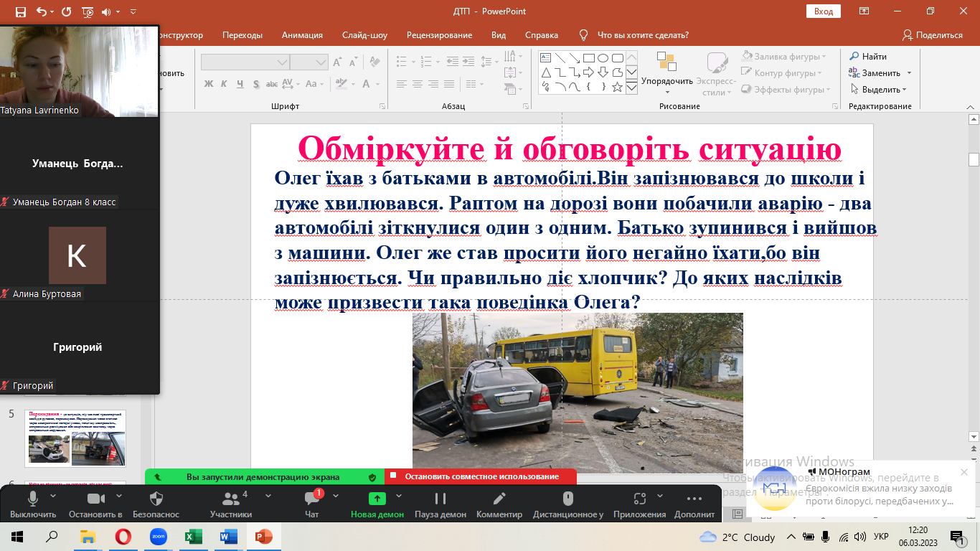Open the font size combo box
Image resolution: width=980 pixels, height=551 pixels.
pyautogui.click(x=309, y=62)
